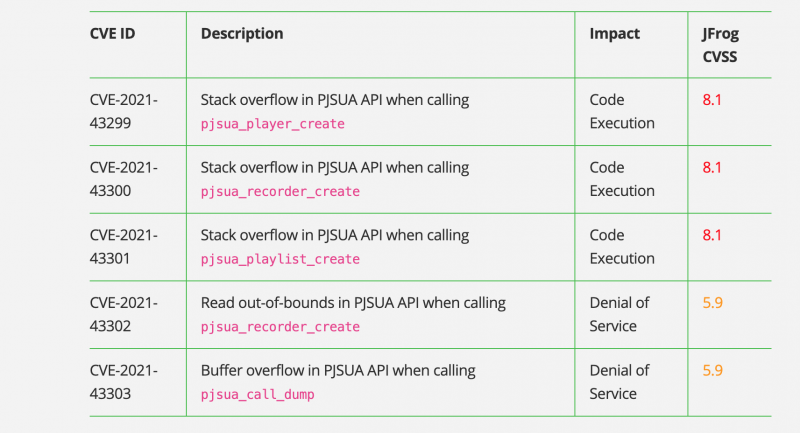Click the 8.1 score for CVE-2021-43300
Screen dimensions: 800x433
click(x=712, y=168)
